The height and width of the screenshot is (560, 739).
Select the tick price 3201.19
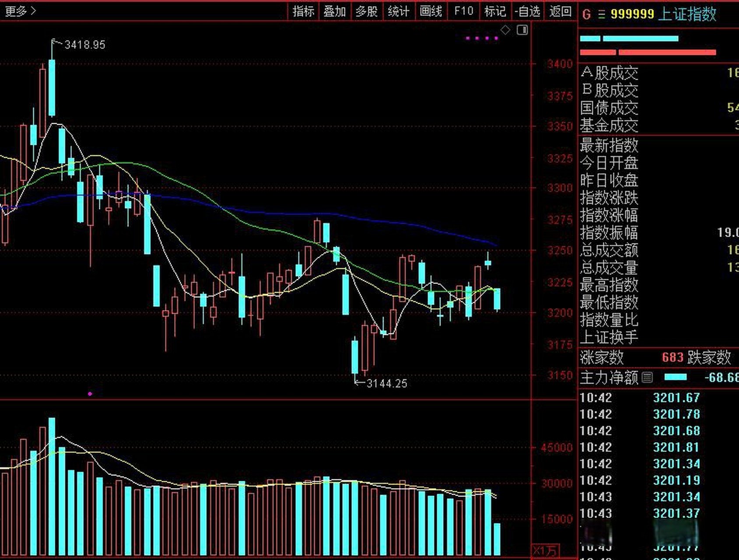[676, 480]
